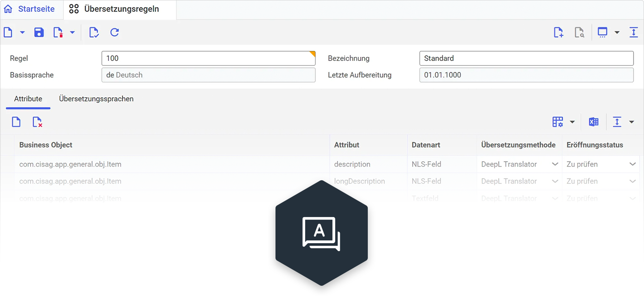The width and height of the screenshot is (644, 304).
Task: Click the validate document checkmark icon
Action: pos(94,32)
